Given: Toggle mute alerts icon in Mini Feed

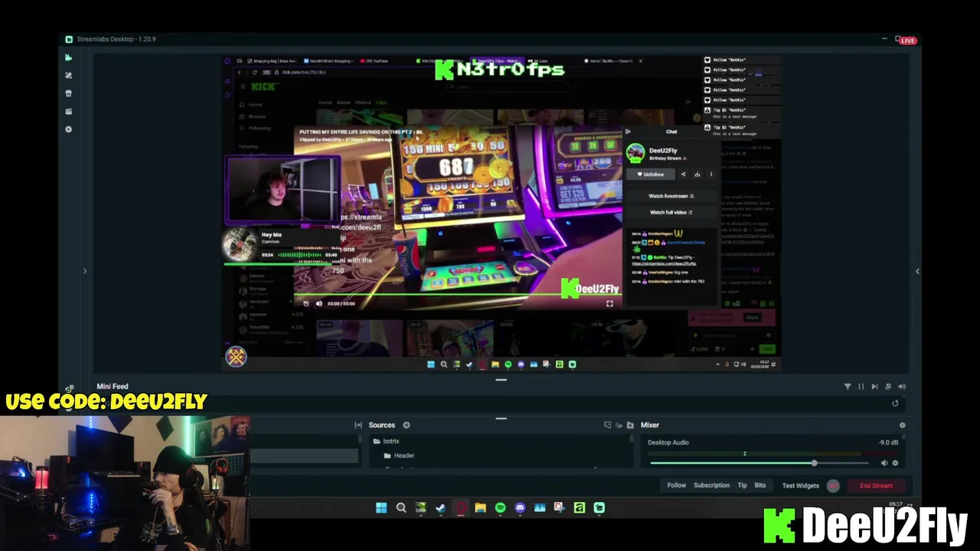Looking at the screenshot, I should coord(888,386).
